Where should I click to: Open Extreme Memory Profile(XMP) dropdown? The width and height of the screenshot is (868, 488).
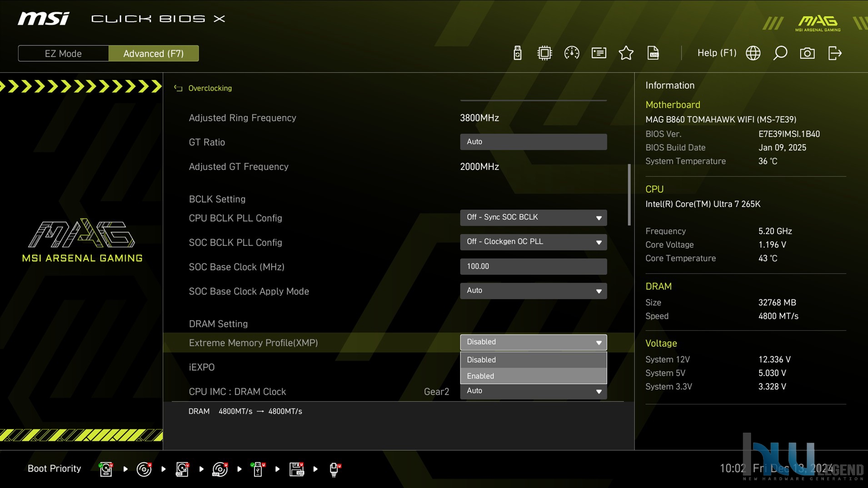click(533, 342)
